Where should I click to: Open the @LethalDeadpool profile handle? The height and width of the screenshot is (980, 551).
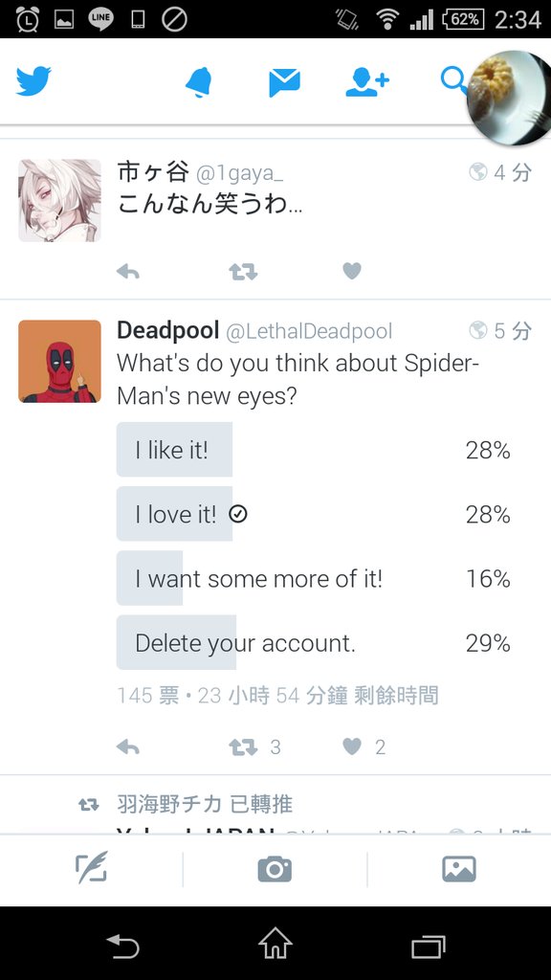[309, 331]
